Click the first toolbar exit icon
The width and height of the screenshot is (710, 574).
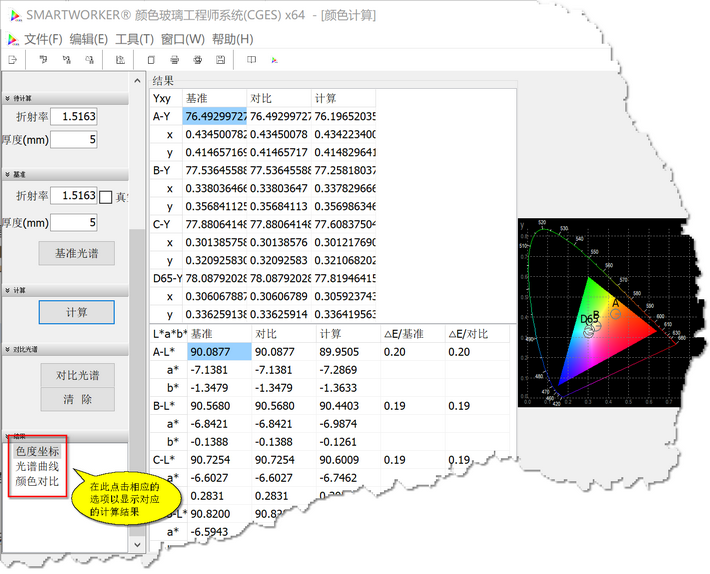(11, 60)
